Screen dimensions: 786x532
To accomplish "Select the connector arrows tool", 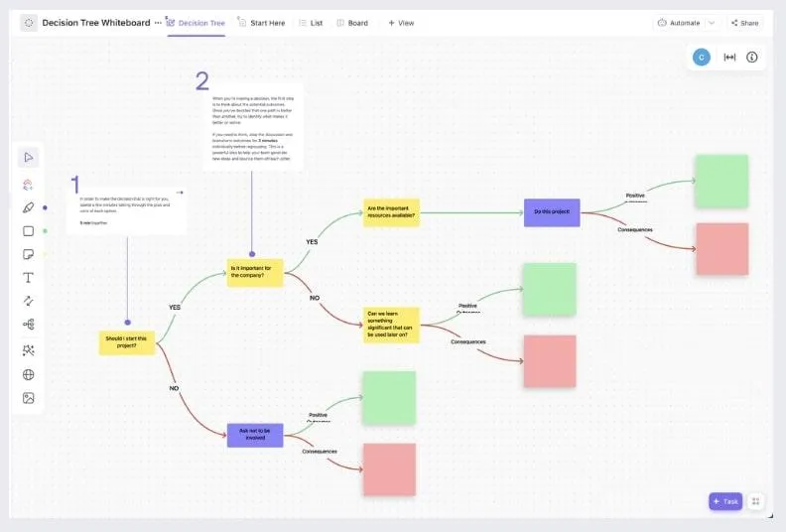I will pyautogui.click(x=29, y=301).
